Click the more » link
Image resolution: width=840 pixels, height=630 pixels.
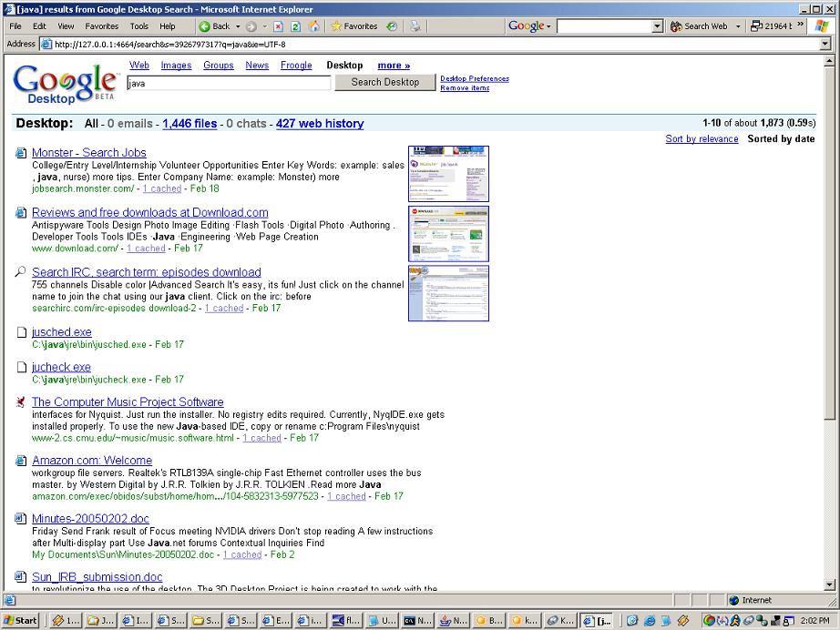coord(394,66)
